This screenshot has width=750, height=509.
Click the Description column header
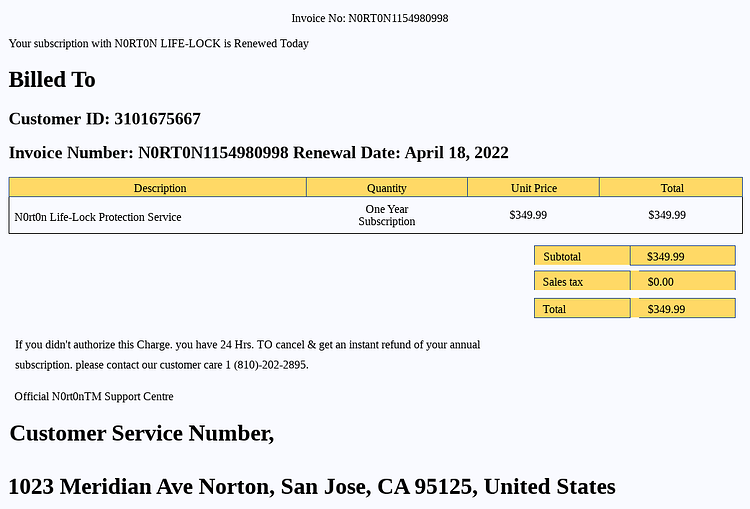(158, 188)
